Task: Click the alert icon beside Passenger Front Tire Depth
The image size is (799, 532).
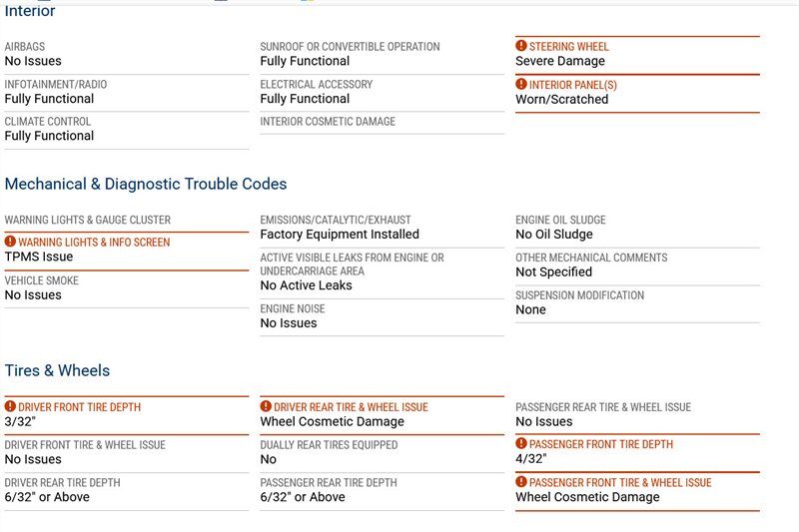Action: [x=521, y=444]
